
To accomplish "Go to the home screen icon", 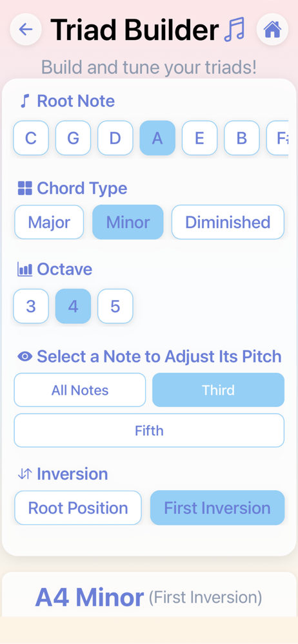I will pyautogui.click(x=272, y=29).
